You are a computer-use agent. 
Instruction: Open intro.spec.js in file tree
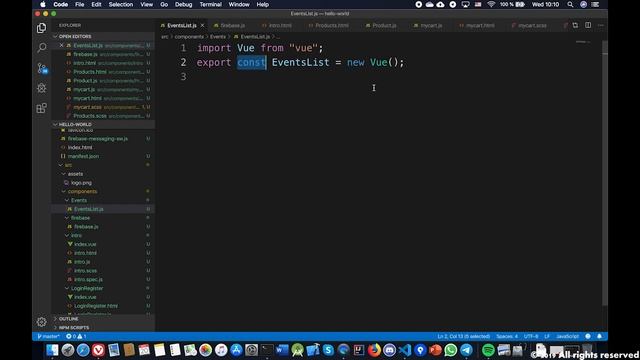pos(103,280)
